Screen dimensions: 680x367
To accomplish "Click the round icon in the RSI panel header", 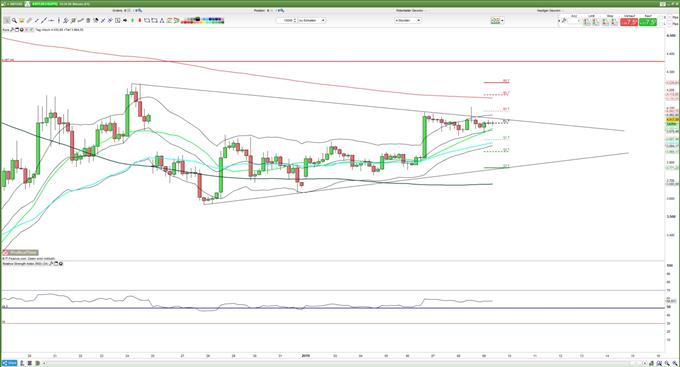I will tap(61, 263).
